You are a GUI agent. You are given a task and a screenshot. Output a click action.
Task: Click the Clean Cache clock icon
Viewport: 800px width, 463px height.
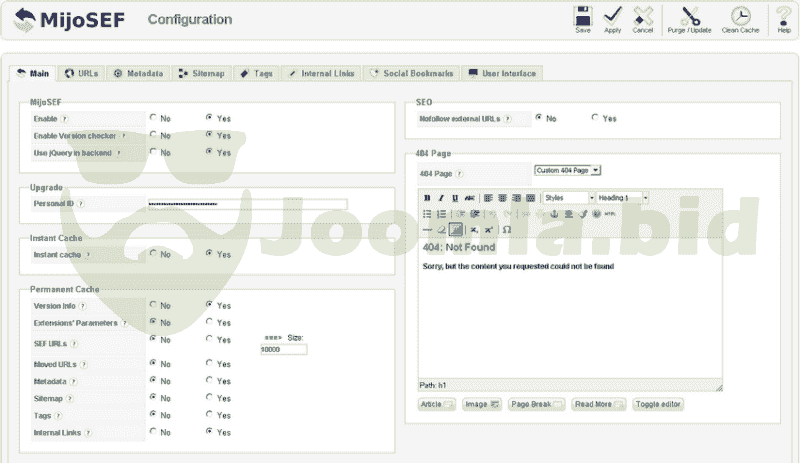(x=740, y=17)
